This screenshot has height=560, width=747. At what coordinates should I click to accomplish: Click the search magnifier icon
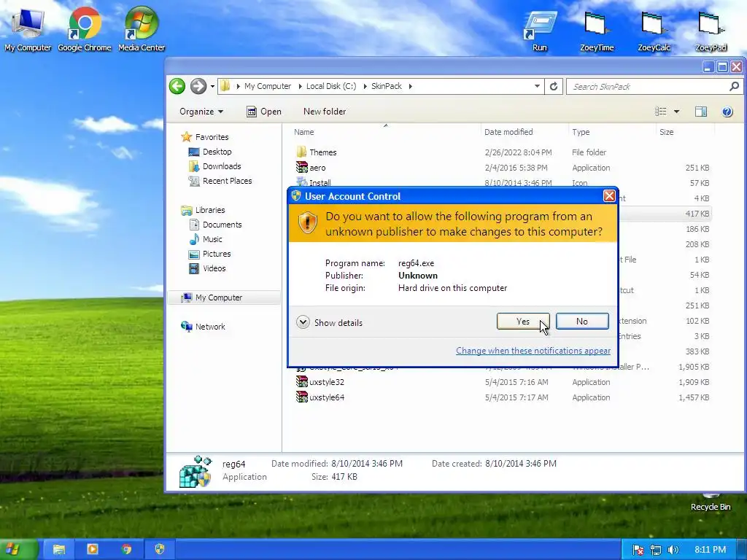pos(734,86)
